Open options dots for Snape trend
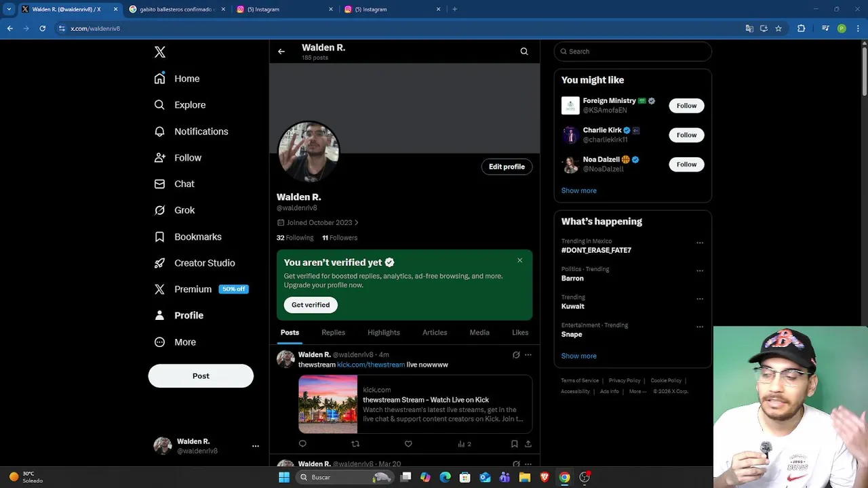The image size is (868, 488). pos(700,327)
